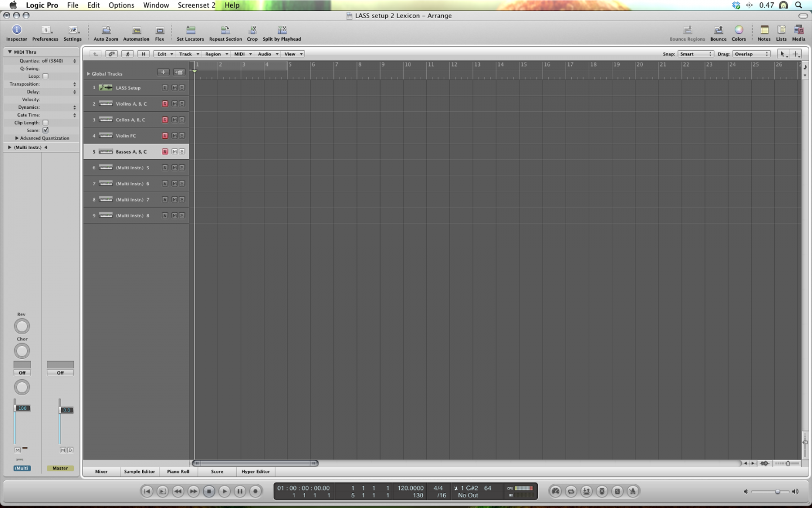The width and height of the screenshot is (812, 508).
Task: Enable the Loop checkbox
Action: [x=46, y=76]
